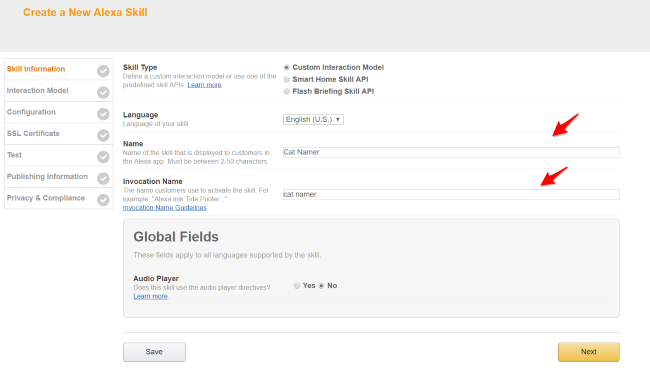Click the Global Fields heading

pos(176,237)
